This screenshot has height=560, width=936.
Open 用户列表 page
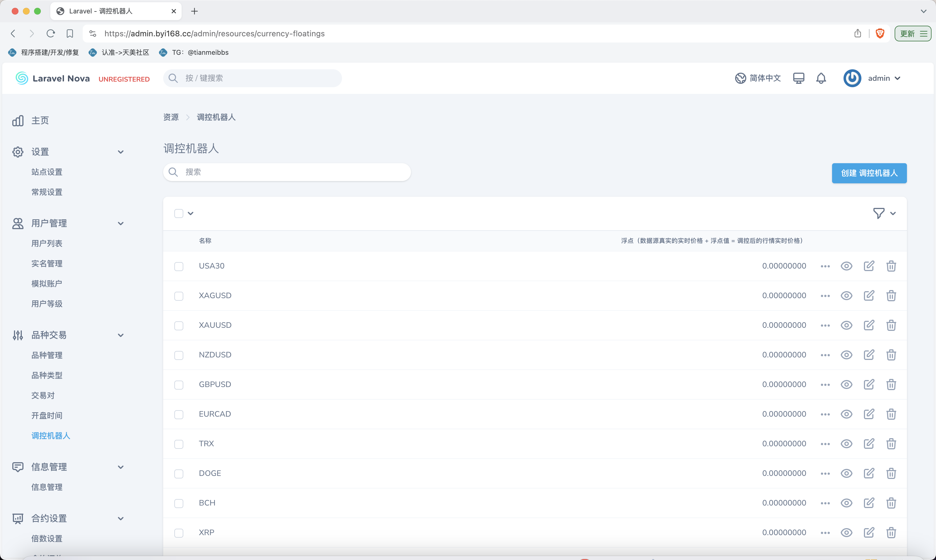click(47, 243)
